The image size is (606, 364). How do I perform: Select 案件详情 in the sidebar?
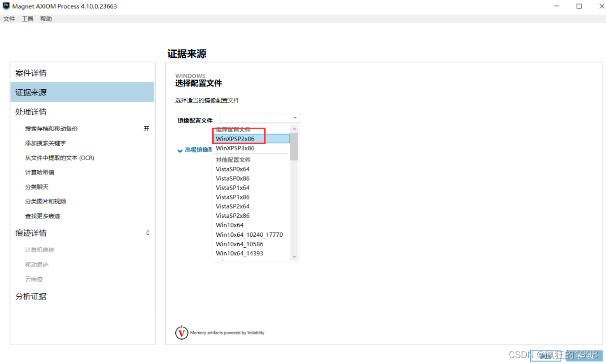pos(82,73)
